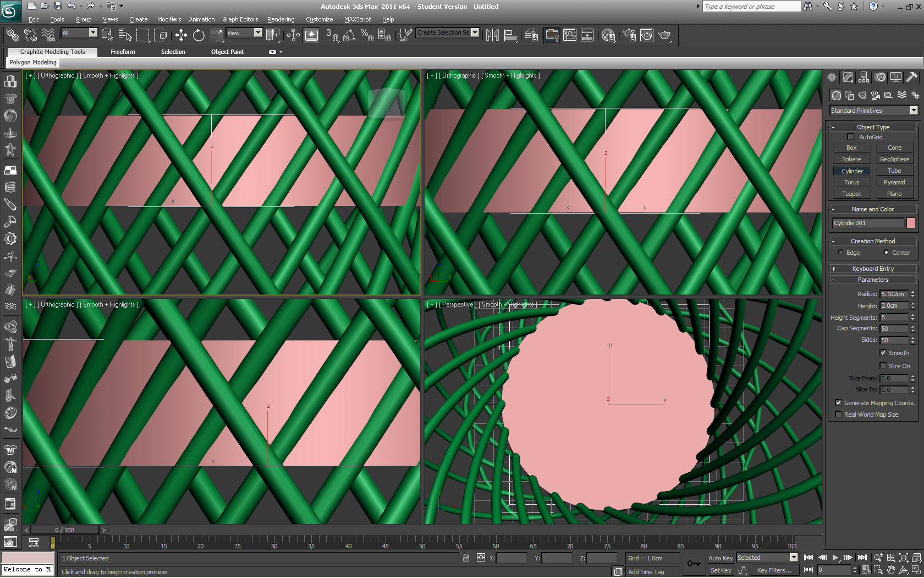Toggle the Auto Key mode
The width and height of the screenshot is (924, 578).
coord(720,558)
